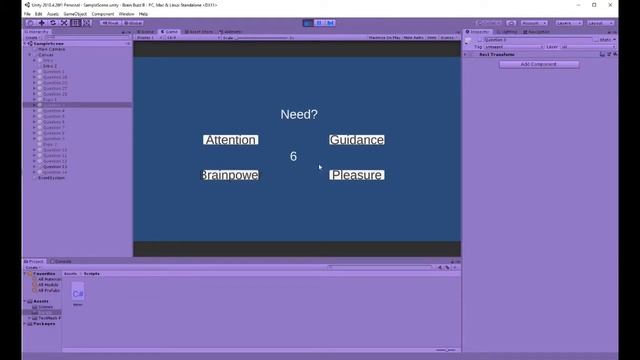Open Project panel Create dropdown
Screen dimensions: 640x360
32,268
